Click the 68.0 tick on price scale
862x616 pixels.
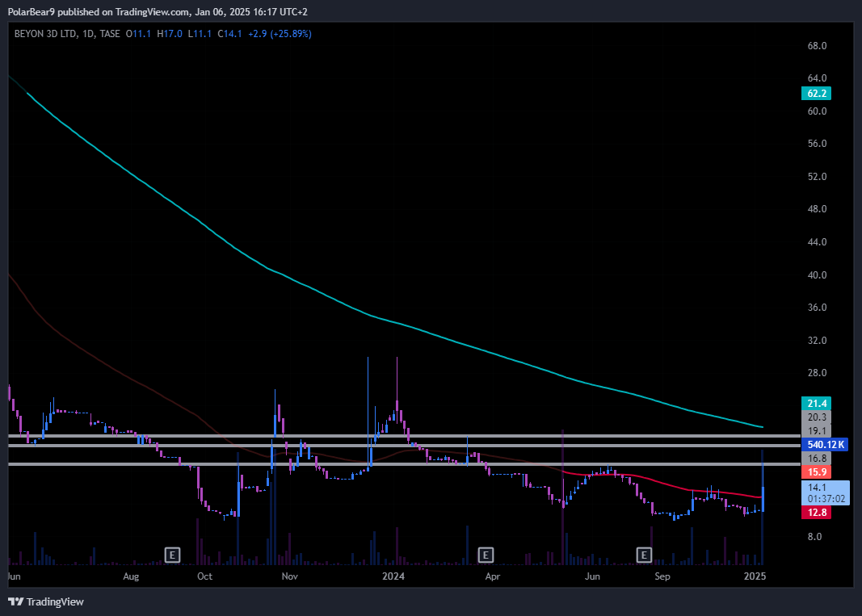817,46
